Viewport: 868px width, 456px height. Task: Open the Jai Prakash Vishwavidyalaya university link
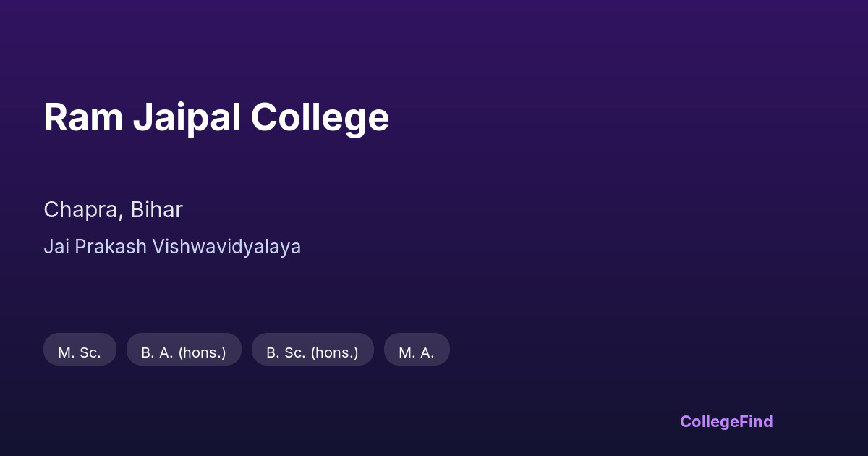point(172,247)
